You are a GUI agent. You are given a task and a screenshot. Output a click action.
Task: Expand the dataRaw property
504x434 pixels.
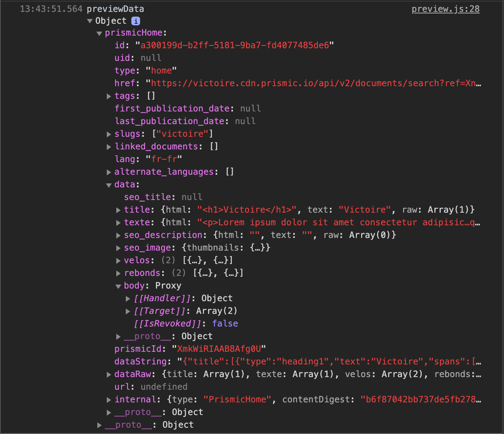tap(109, 374)
